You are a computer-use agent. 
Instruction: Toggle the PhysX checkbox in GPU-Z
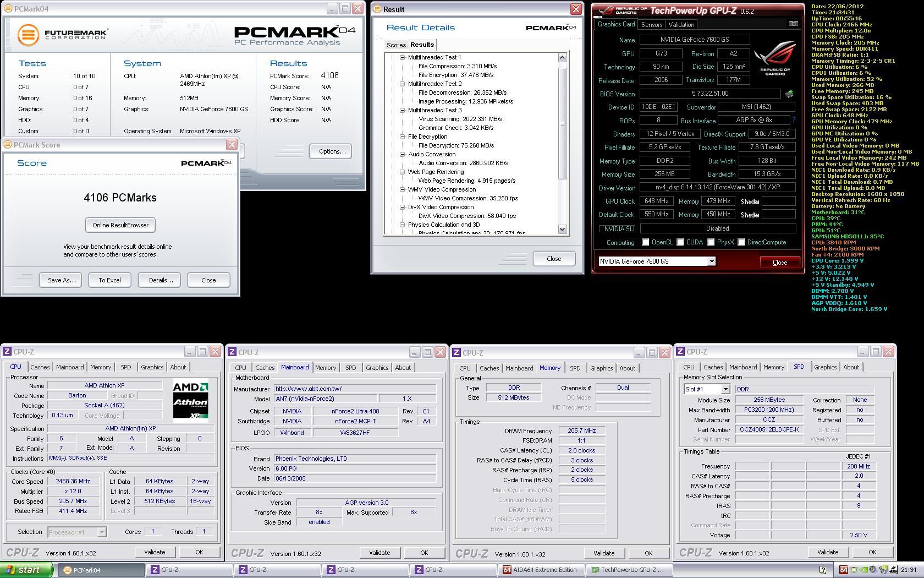click(x=711, y=242)
